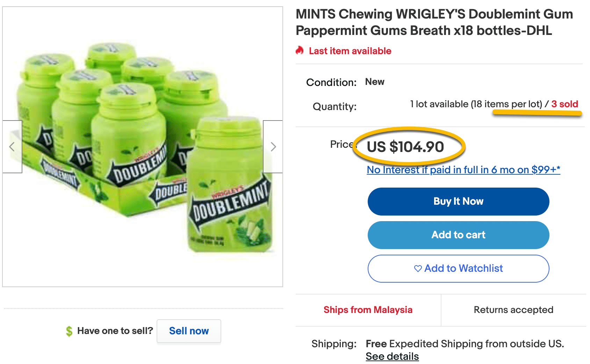Viewport: 590px width, 364px height.
Task: Click the Returns accepted text
Action: [x=513, y=310]
